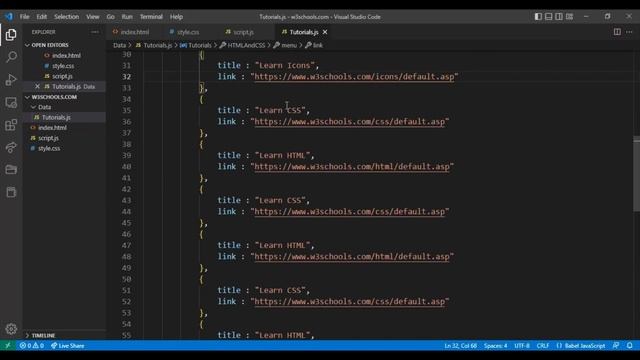Screen dimensions: 640x360
Task: Toggle the secondary side bar layout
Action: 559,17
